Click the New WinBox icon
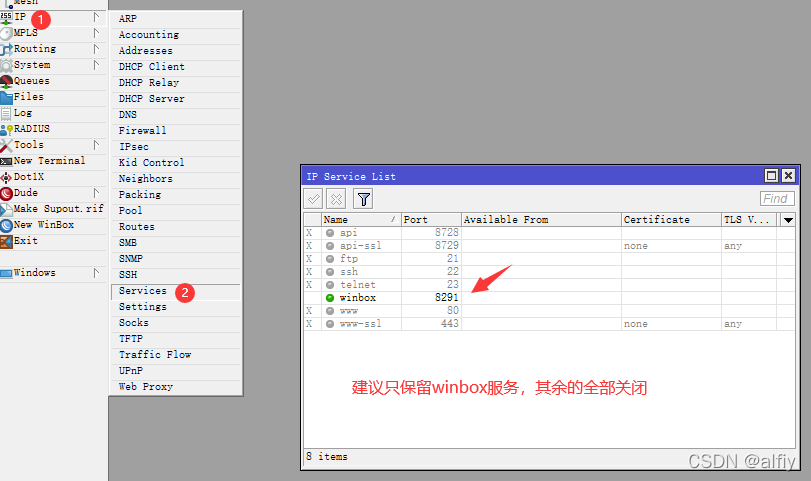 (6, 226)
